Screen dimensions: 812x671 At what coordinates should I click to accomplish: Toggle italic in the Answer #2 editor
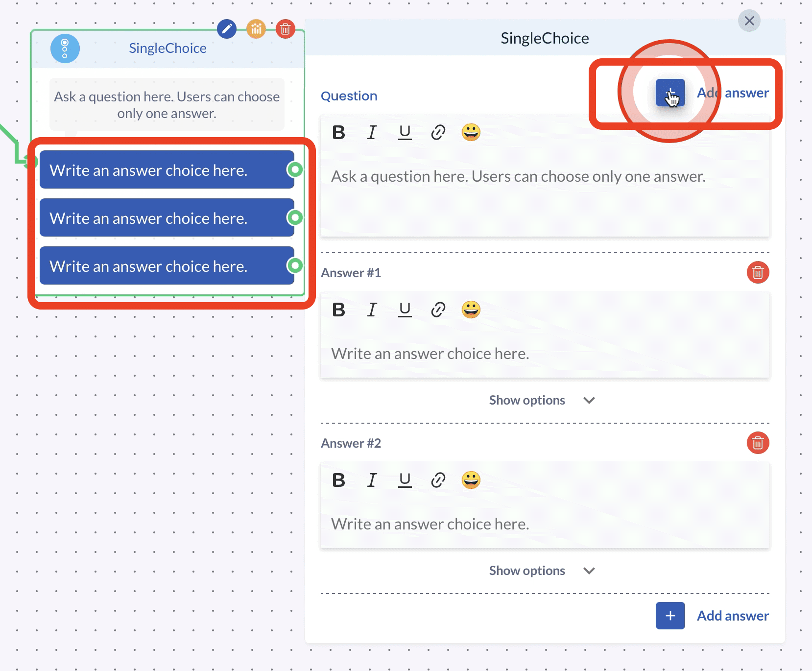pyautogui.click(x=372, y=480)
